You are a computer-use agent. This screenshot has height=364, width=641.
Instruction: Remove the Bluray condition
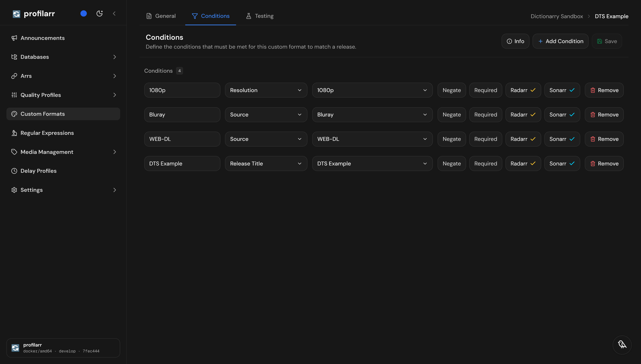pos(604,115)
